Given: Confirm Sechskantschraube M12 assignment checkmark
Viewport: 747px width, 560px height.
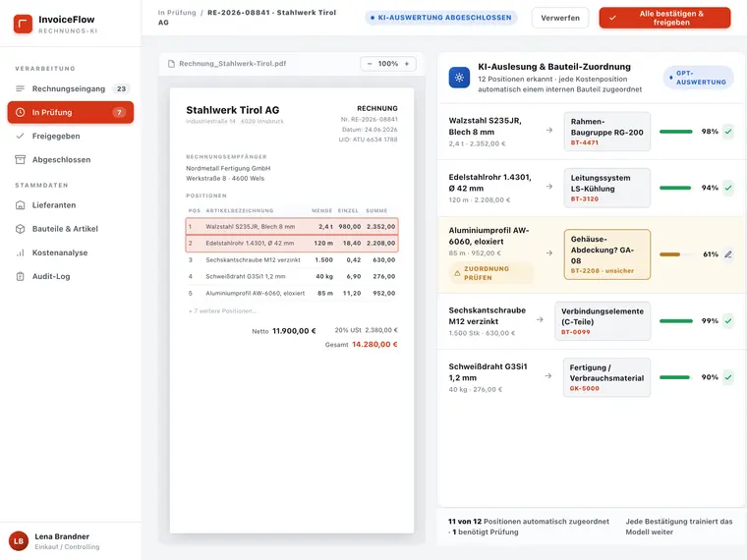Looking at the screenshot, I should [x=728, y=321].
